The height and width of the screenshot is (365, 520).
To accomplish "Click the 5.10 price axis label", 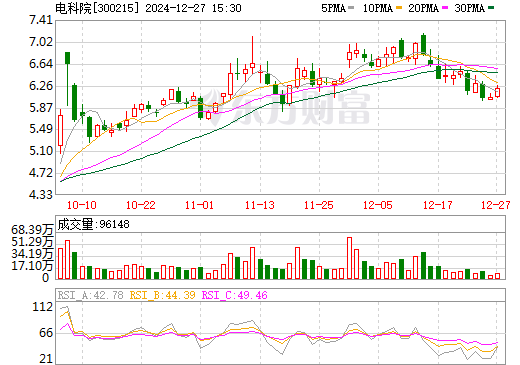I will (x=41, y=151).
